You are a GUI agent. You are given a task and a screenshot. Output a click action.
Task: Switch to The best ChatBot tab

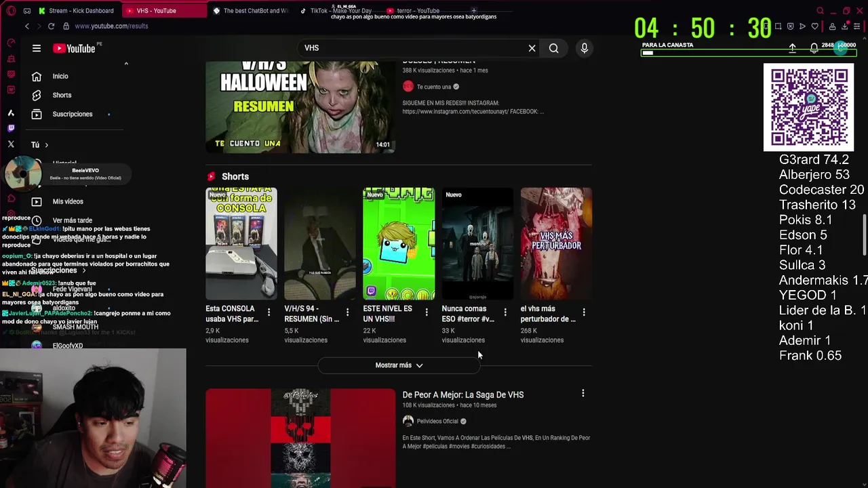coord(251,11)
